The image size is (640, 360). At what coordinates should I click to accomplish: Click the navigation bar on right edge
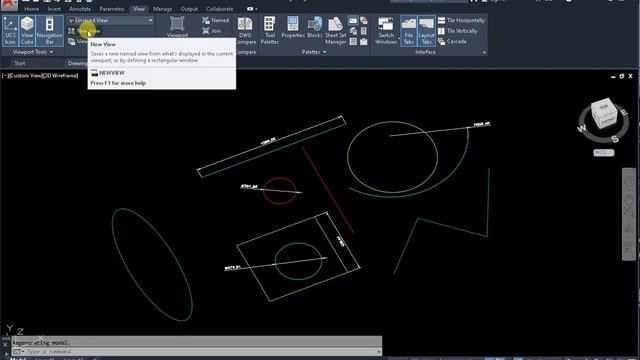coord(629,214)
